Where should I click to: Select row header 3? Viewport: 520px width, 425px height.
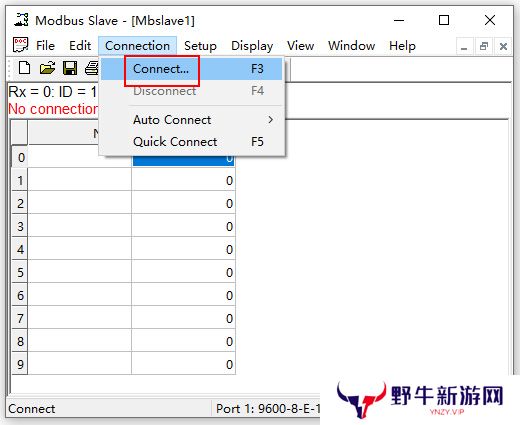pyautogui.click(x=20, y=226)
